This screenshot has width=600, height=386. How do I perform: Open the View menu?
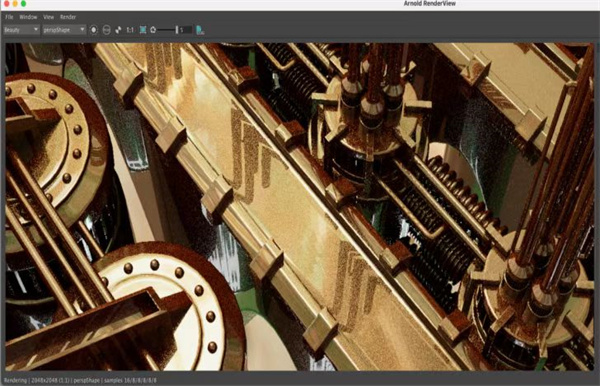pos(48,17)
